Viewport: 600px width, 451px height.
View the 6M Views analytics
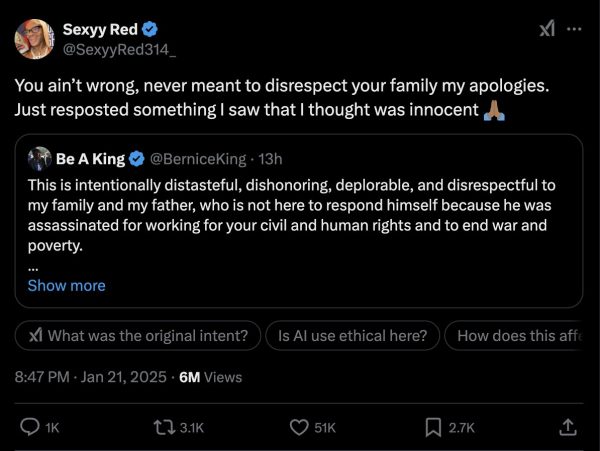tap(210, 377)
